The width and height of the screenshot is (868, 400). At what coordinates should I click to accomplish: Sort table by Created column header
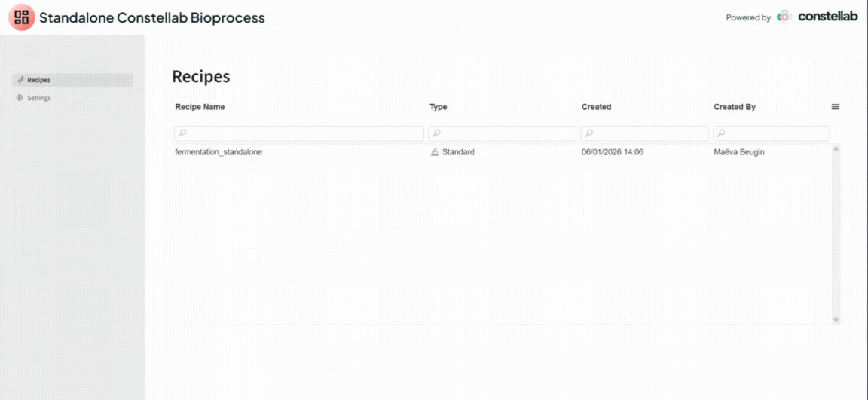click(596, 107)
